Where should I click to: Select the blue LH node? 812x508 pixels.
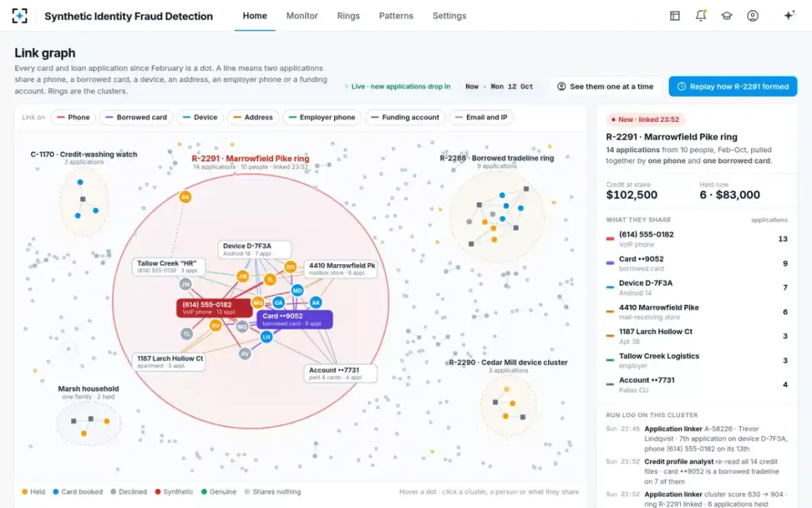point(267,337)
